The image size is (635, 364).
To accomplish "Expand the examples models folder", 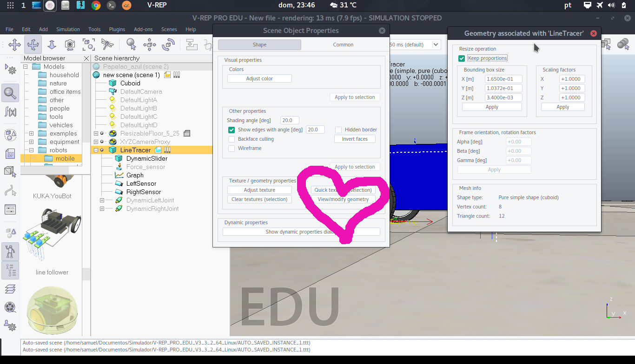I will (x=31, y=133).
